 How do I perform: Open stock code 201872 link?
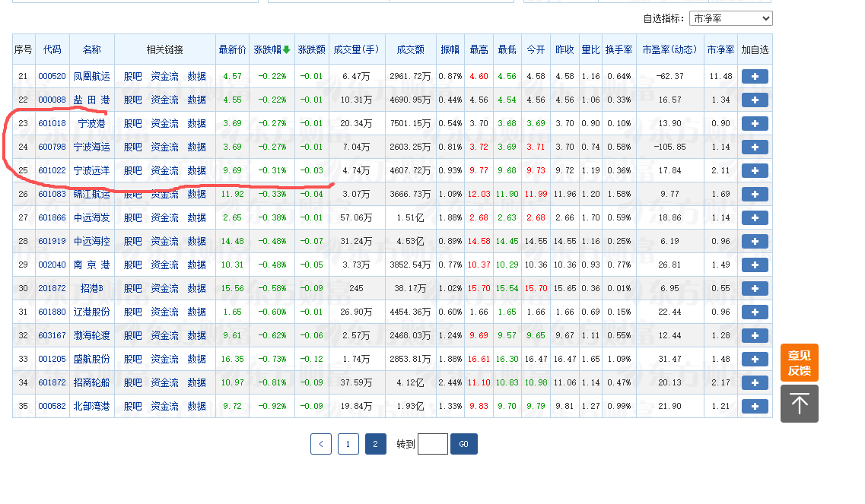click(x=52, y=288)
